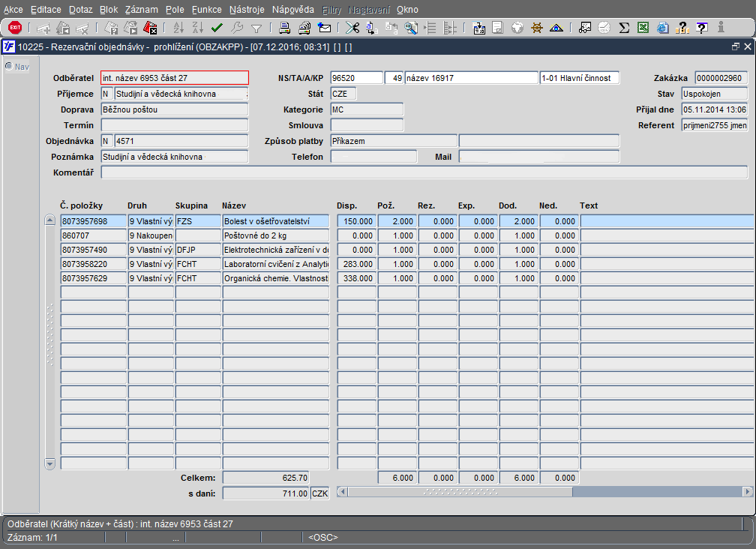Click the brown ship wheel icon
The width and height of the screenshot is (756, 549).
point(537,28)
